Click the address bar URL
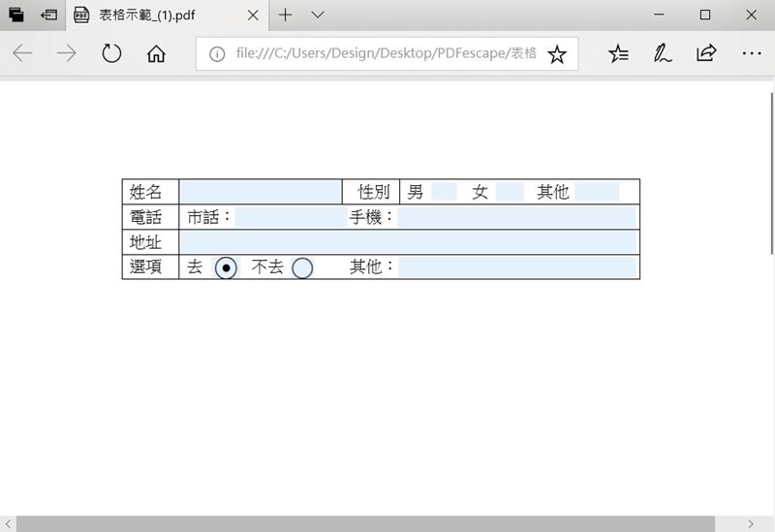 386,53
